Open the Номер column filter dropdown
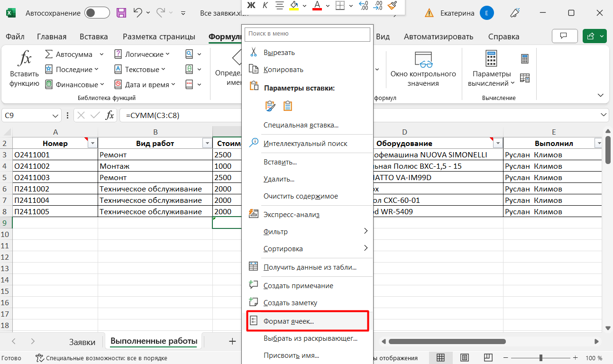Image resolution: width=613 pixels, height=364 pixels. [92, 144]
